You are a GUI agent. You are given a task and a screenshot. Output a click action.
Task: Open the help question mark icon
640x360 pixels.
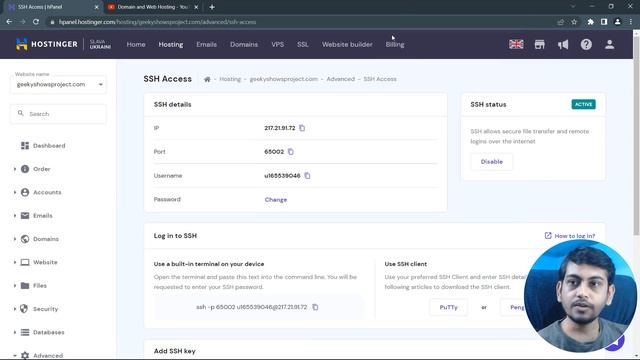point(586,44)
